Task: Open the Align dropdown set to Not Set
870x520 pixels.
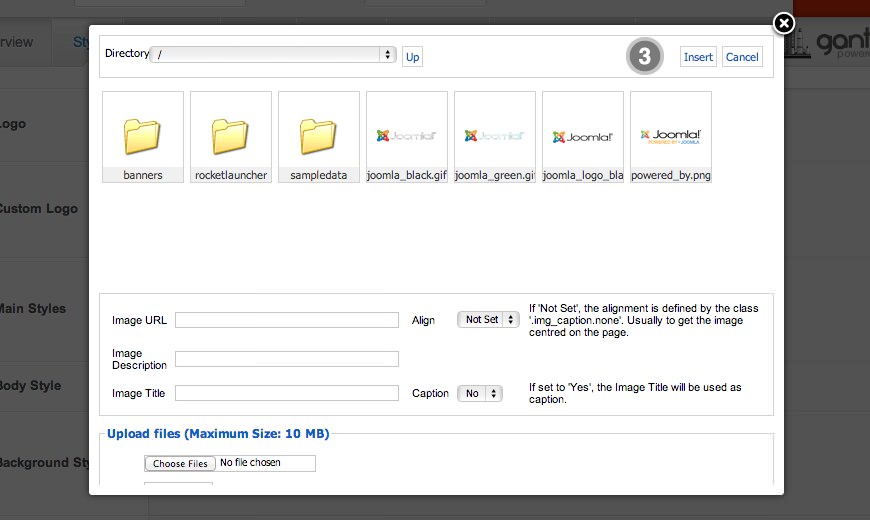Action: pos(488,320)
